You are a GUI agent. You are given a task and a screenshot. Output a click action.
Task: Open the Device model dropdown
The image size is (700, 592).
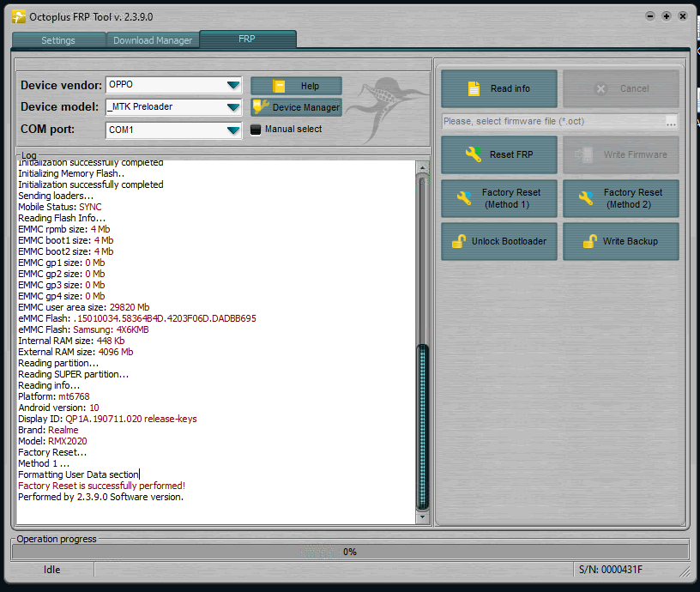232,107
